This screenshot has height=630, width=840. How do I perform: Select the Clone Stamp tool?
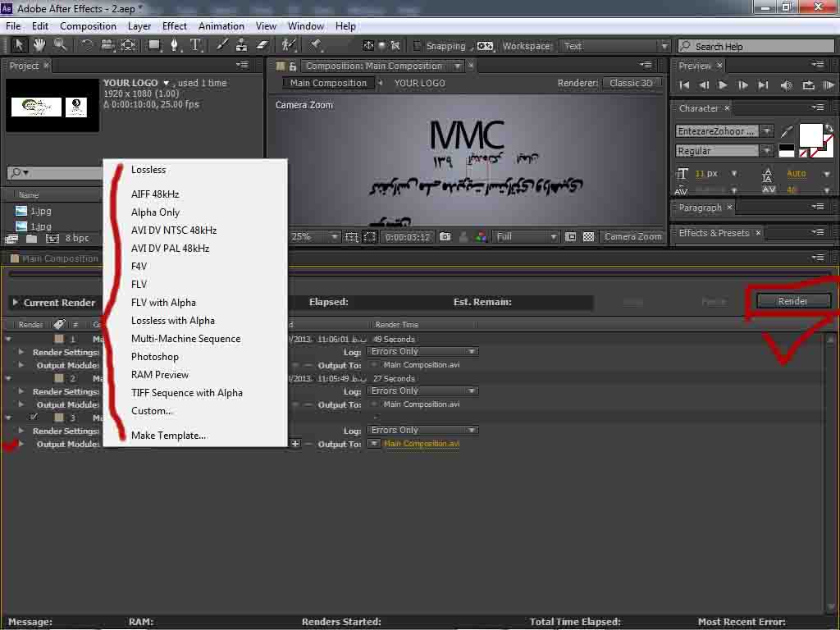coord(242,46)
